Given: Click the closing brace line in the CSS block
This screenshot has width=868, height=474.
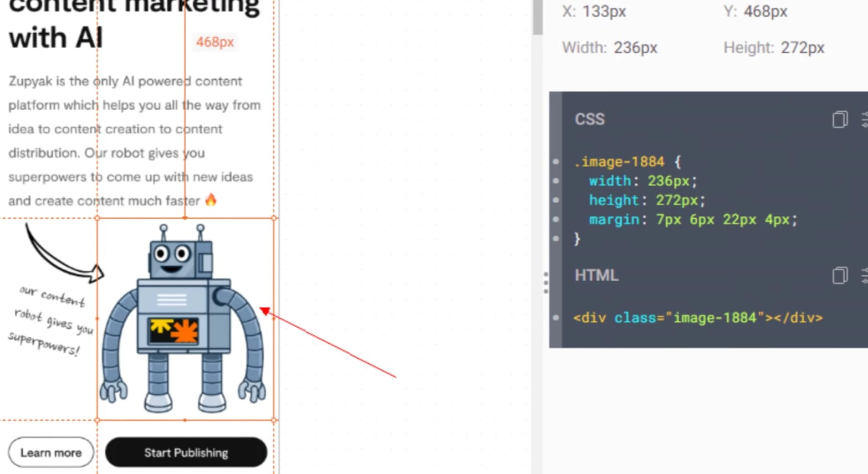Looking at the screenshot, I should point(577,239).
